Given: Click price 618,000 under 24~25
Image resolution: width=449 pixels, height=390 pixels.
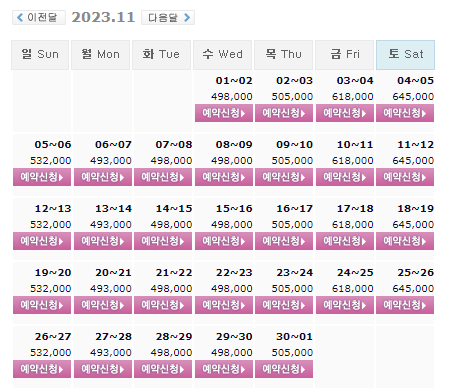Looking at the screenshot, I should pos(353,289).
